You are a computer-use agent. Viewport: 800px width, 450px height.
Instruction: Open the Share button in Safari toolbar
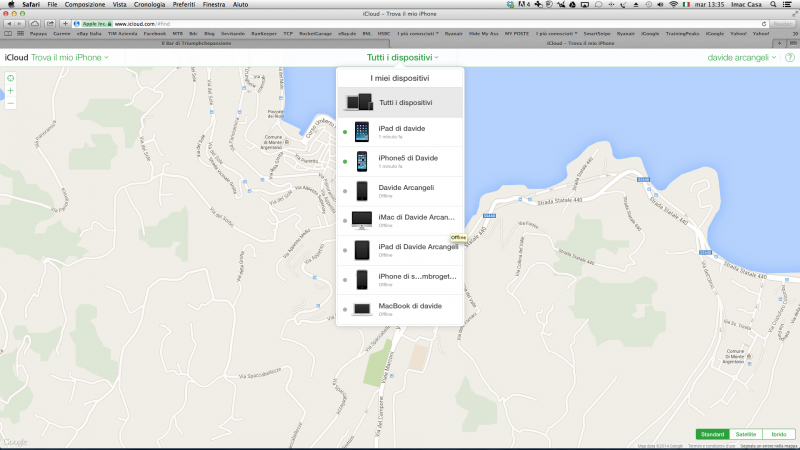click(x=50, y=24)
